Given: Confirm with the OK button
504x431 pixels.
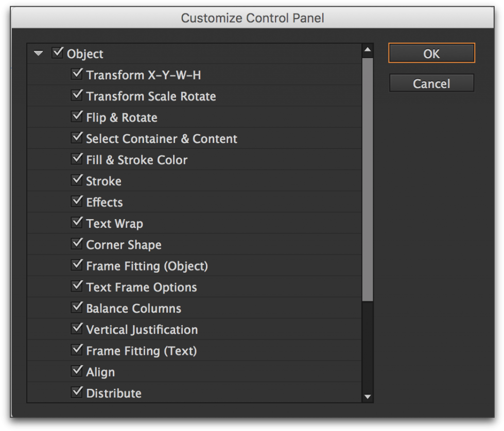Looking at the screenshot, I should 431,53.
